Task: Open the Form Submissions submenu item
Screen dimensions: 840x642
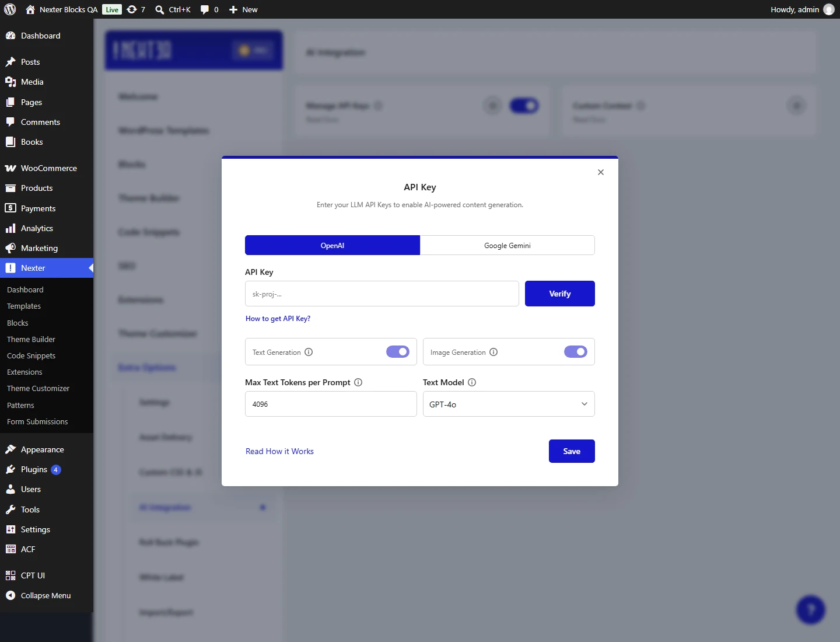Action: point(37,421)
